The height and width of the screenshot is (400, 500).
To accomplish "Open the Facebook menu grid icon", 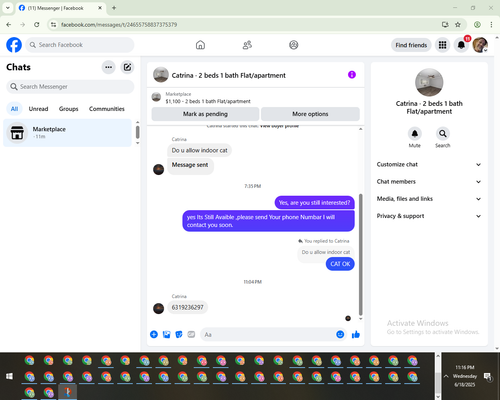I will tap(442, 45).
